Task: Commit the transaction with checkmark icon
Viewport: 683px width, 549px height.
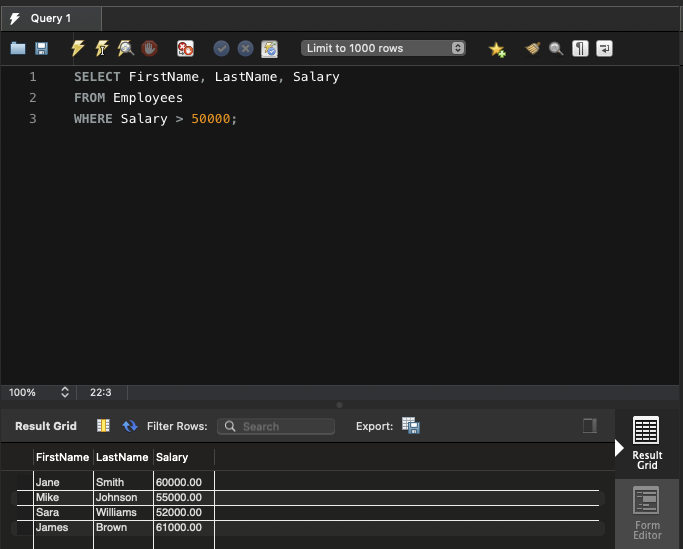Action: [222, 48]
